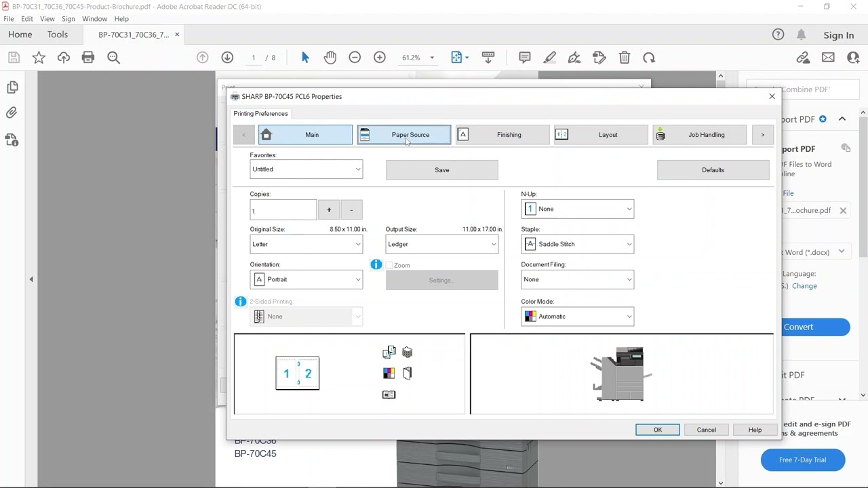Activate the hand pan tool
The image size is (868, 488).
click(x=330, y=58)
